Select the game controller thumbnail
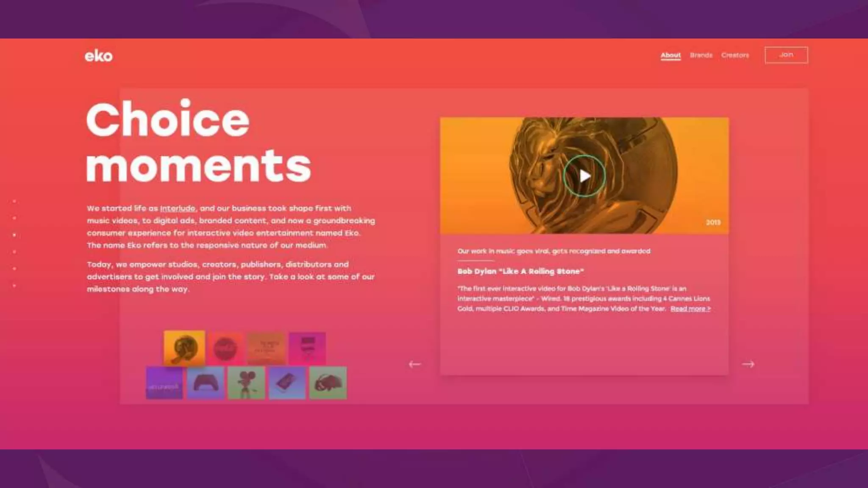Viewport: 868px width, 488px height. 206,383
